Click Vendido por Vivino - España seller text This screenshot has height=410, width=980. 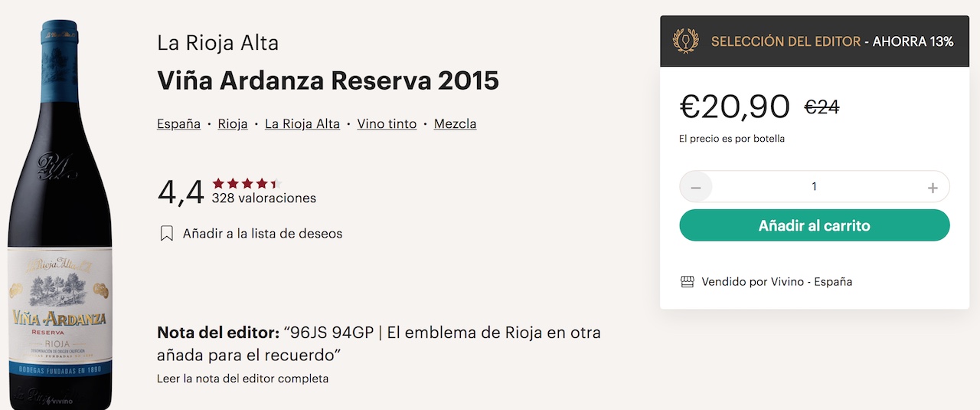[x=776, y=282]
